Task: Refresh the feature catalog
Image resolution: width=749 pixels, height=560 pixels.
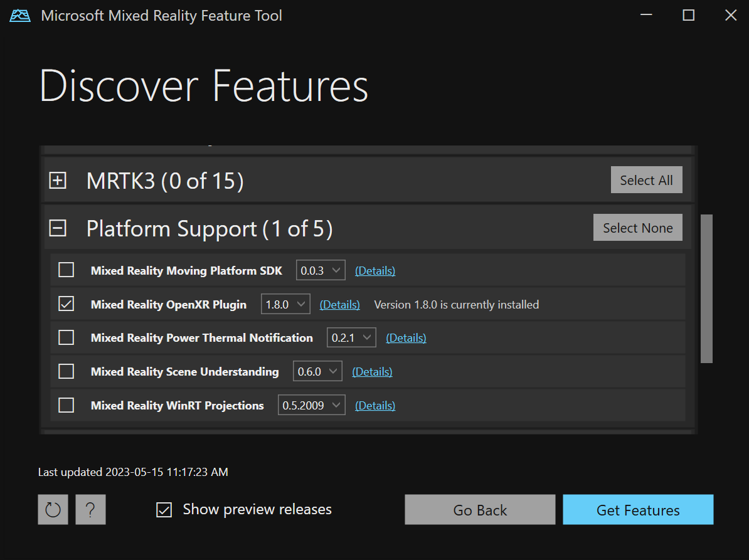Action: (x=53, y=509)
